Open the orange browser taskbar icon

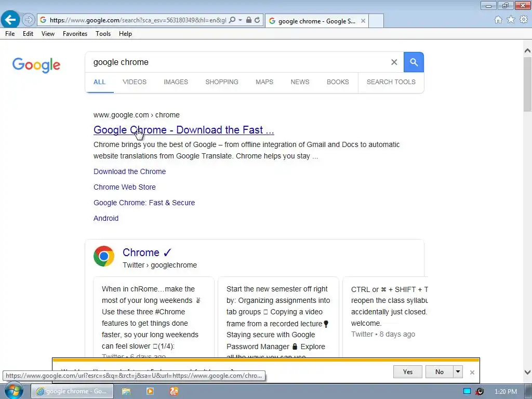174,392
